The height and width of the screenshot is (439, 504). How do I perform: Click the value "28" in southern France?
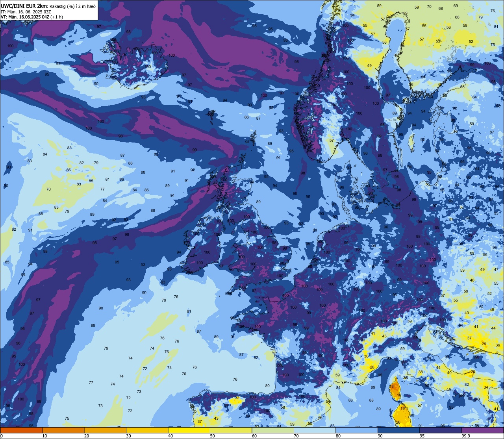click(x=372, y=367)
